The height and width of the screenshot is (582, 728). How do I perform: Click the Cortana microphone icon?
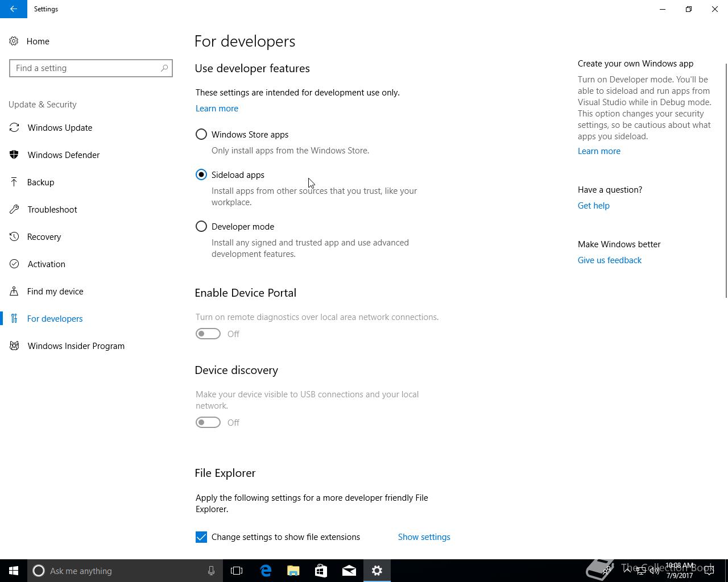point(211,571)
